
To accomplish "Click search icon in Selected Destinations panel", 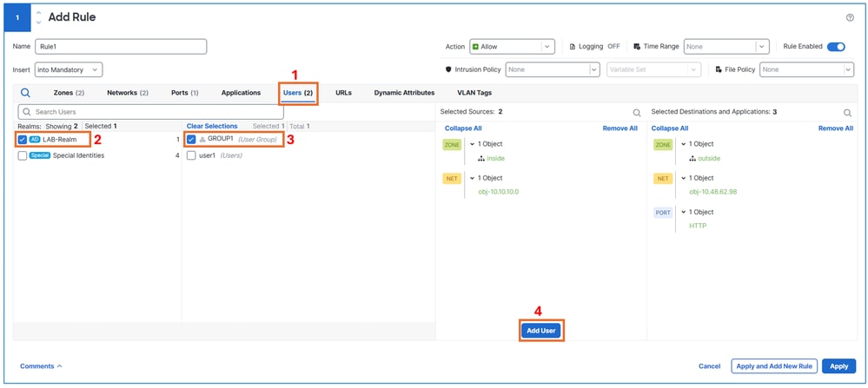I will (x=847, y=113).
